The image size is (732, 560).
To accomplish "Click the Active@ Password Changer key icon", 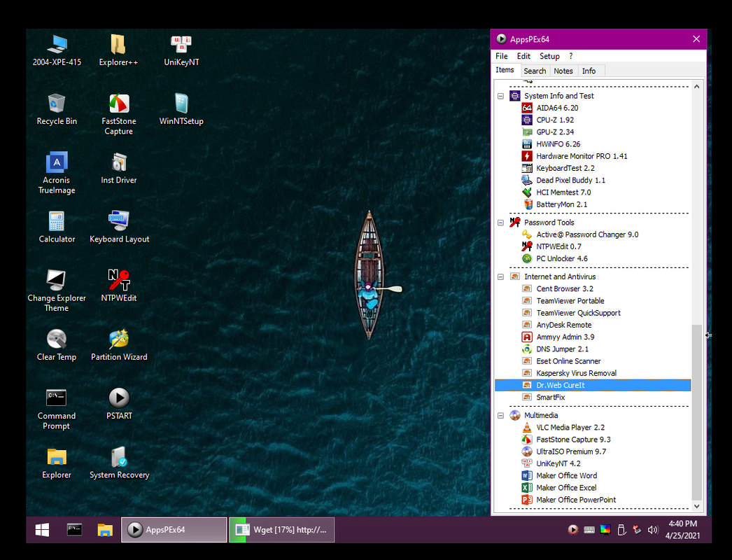I will [526, 234].
